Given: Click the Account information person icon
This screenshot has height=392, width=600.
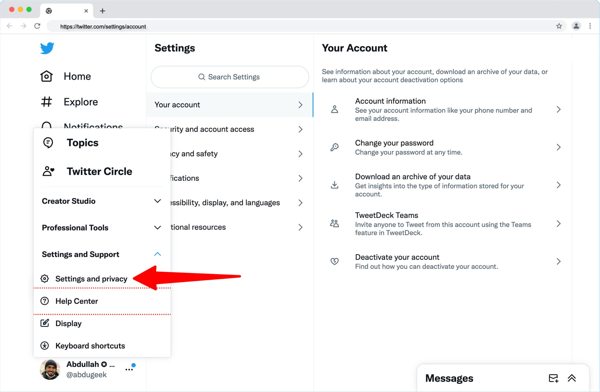Looking at the screenshot, I should (x=334, y=109).
